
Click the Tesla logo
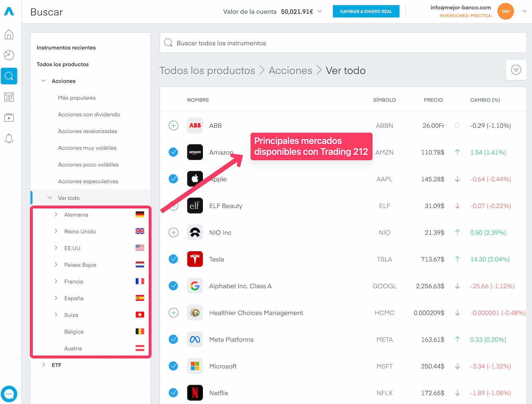pyautogui.click(x=195, y=259)
